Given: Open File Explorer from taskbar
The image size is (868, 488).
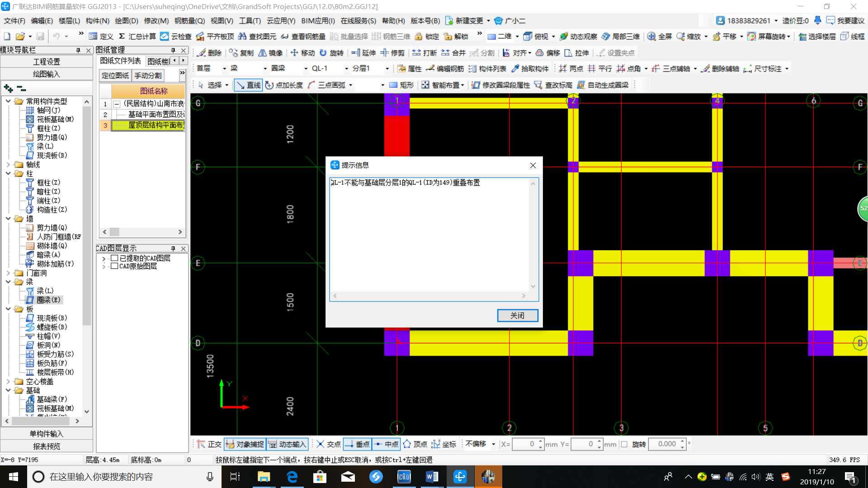Looking at the screenshot, I should pos(264,477).
